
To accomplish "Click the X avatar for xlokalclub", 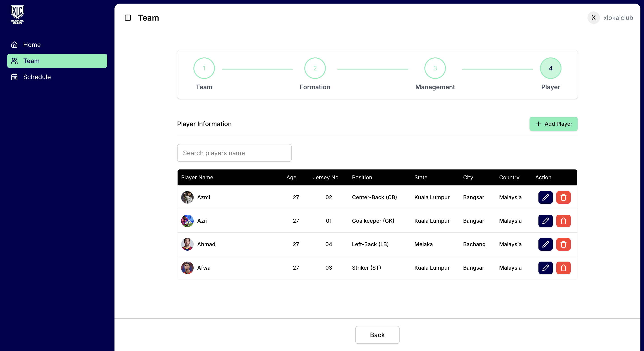I will click(x=593, y=18).
